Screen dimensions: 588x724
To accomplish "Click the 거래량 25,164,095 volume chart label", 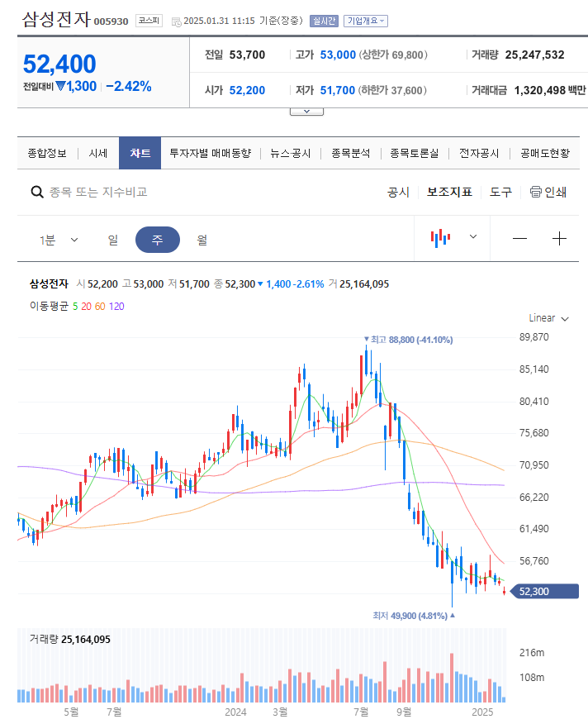I will 70,640.
